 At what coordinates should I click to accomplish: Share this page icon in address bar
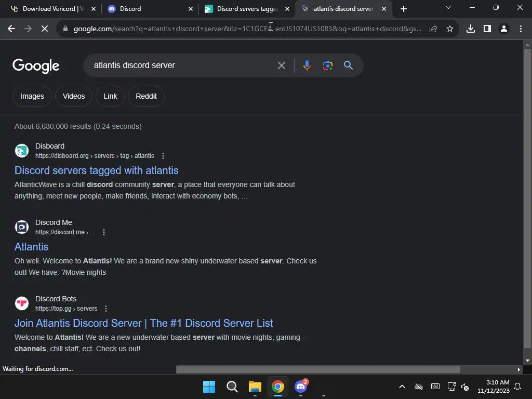click(433, 29)
